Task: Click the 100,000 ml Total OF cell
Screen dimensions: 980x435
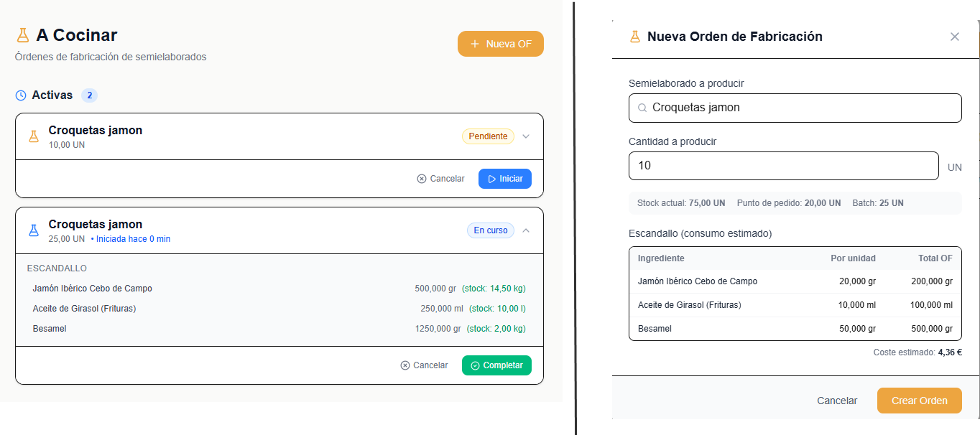Action: tap(930, 305)
